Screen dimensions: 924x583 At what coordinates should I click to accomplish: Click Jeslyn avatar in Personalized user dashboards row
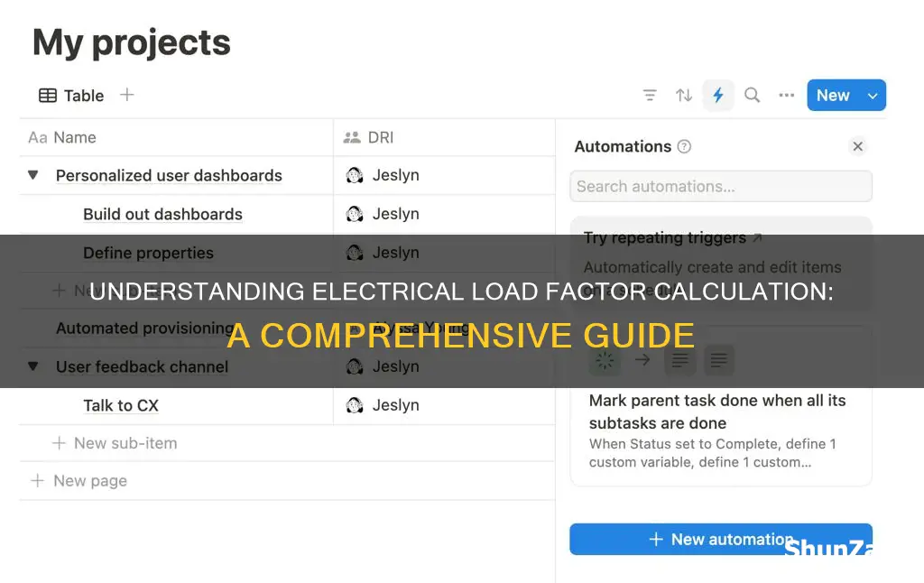[354, 175]
